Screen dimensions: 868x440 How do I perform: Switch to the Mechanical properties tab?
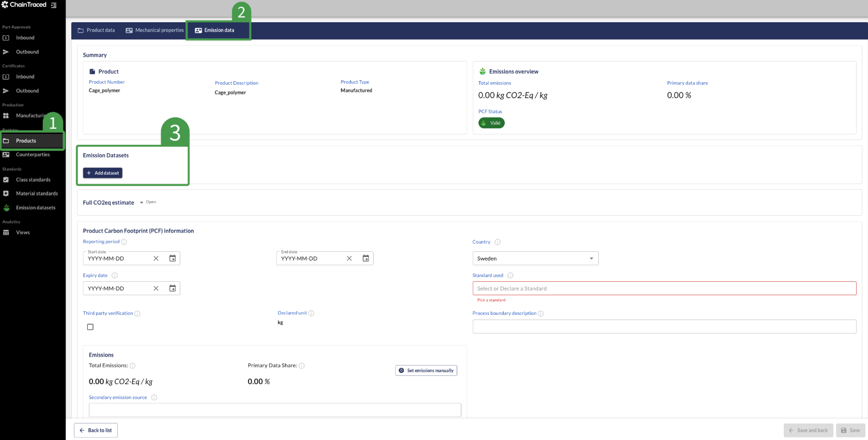click(x=154, y=31)
